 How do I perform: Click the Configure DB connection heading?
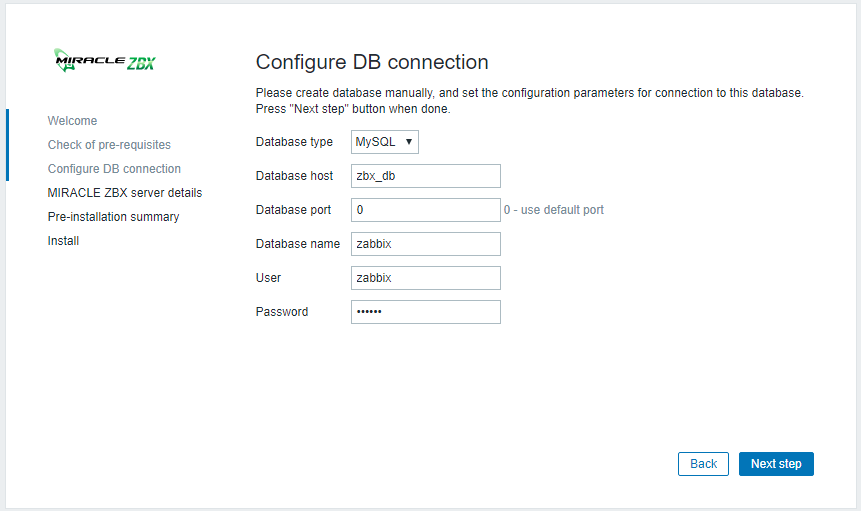(x=372, y=62)
